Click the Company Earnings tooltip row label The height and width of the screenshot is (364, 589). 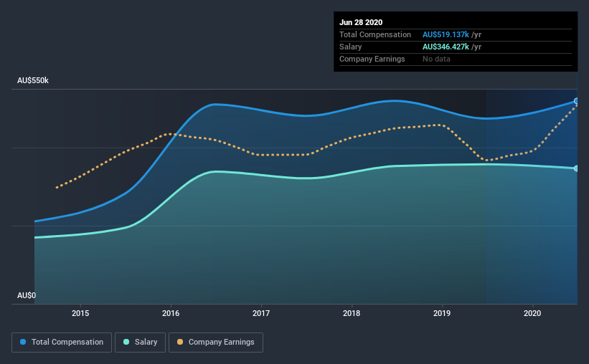[x=372, y=59]
